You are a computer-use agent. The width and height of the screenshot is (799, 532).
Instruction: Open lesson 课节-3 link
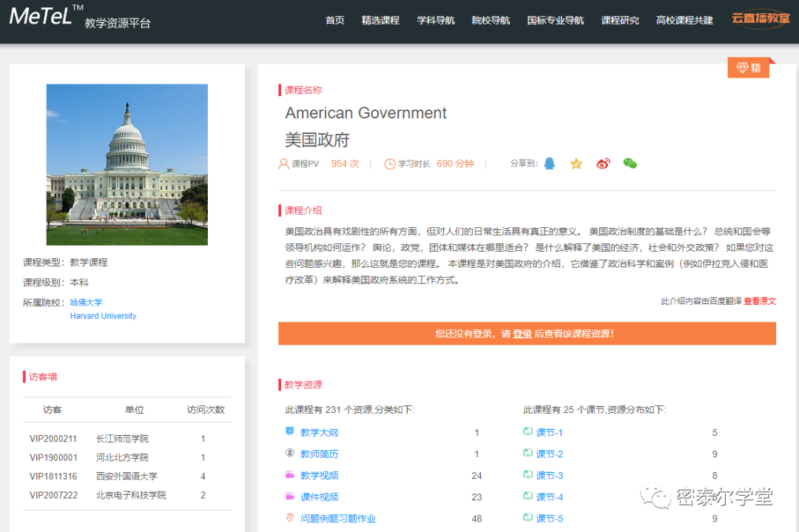pos(549,476)
